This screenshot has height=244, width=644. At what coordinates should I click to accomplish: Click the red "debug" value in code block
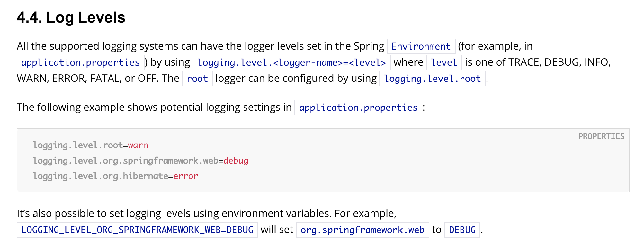tap(236, 161)
